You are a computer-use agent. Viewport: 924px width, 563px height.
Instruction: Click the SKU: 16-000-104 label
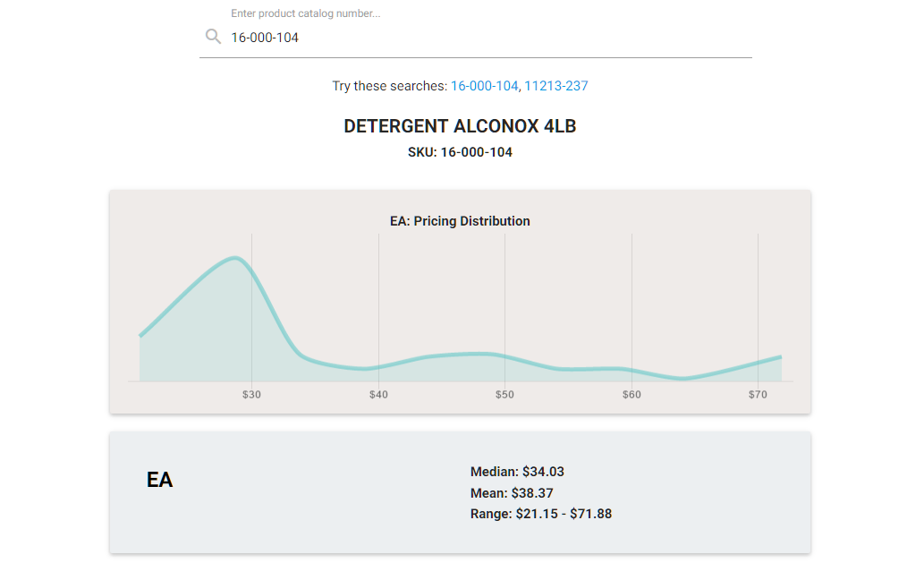(x=460, y=152)
